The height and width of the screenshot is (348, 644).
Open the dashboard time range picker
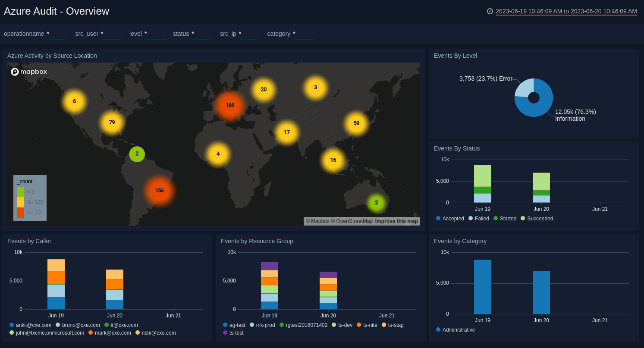(x=566, y=11)
